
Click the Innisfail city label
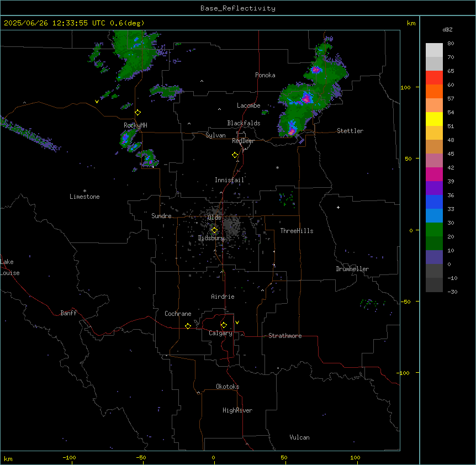point(229,180)
